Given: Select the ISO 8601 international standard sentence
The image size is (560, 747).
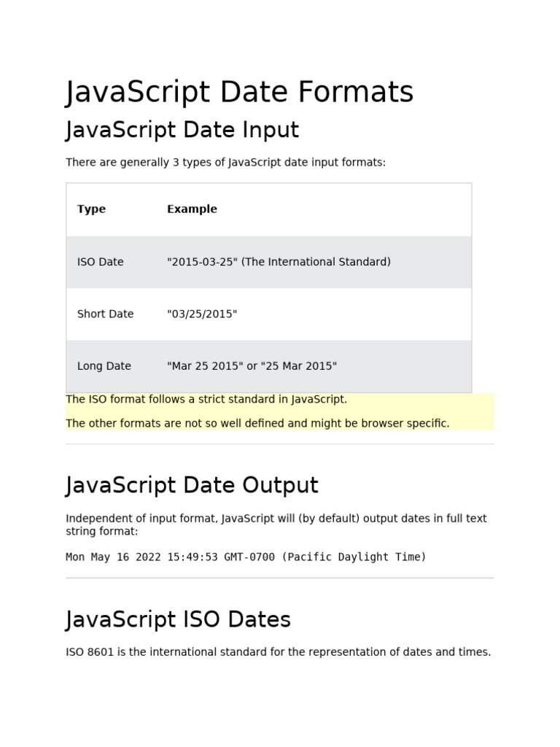Looking at the screenshot, I should [278, 652].
